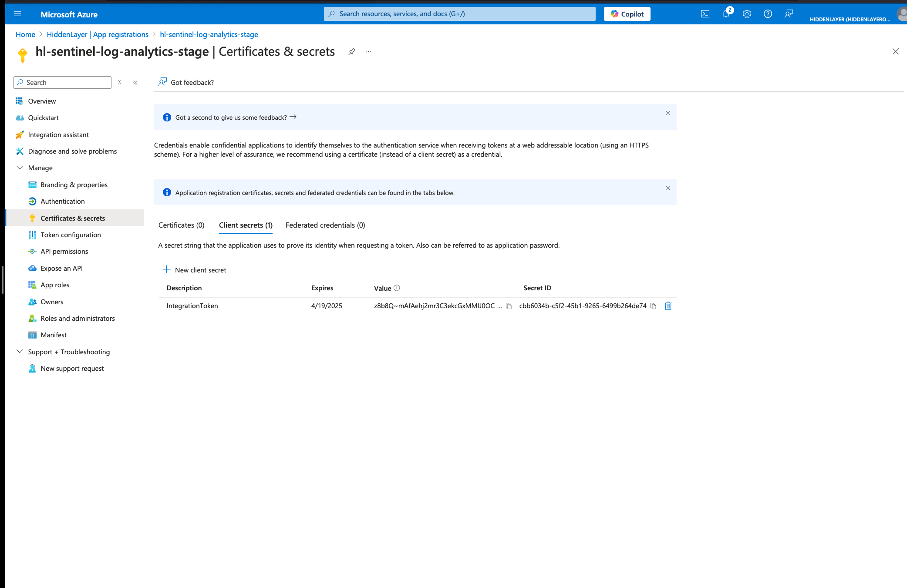Open the notifications bell
Image resolution: width=907 pixels, height=588 pixels.
pos(726,14)
